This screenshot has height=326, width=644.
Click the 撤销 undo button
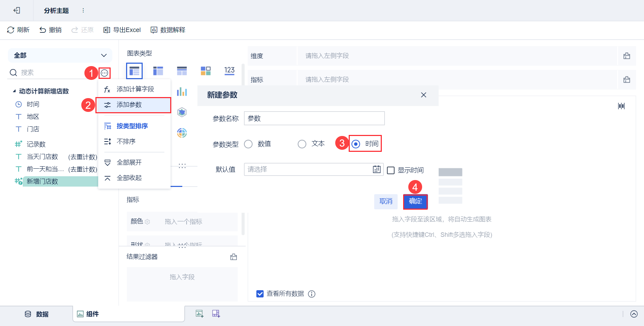tap(50, 30)
